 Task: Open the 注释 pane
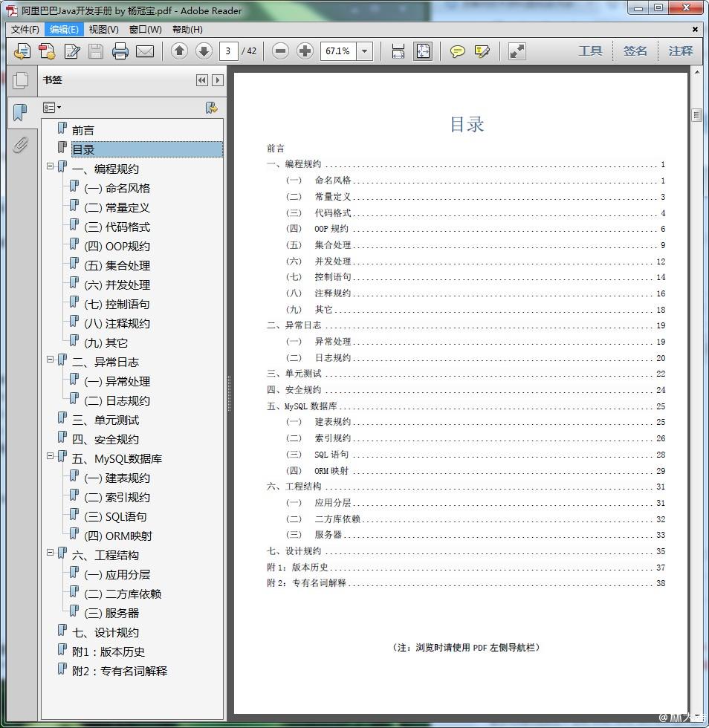(681, 51)
